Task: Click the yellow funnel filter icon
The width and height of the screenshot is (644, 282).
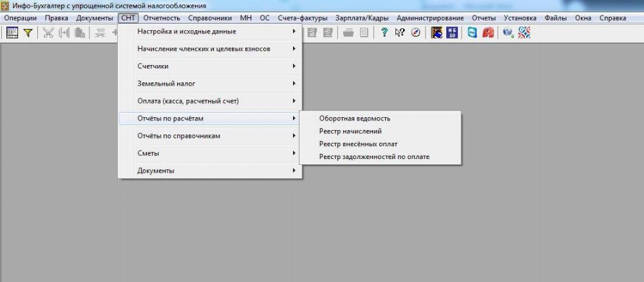Action: (x=28, y=33)
